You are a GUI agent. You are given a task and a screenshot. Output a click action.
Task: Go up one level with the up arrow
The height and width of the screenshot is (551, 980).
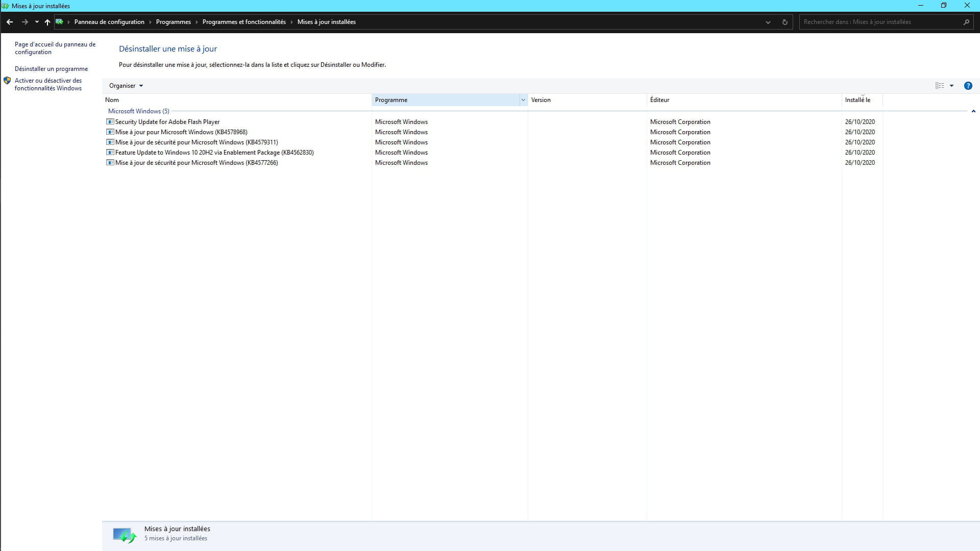click(47, 22)
